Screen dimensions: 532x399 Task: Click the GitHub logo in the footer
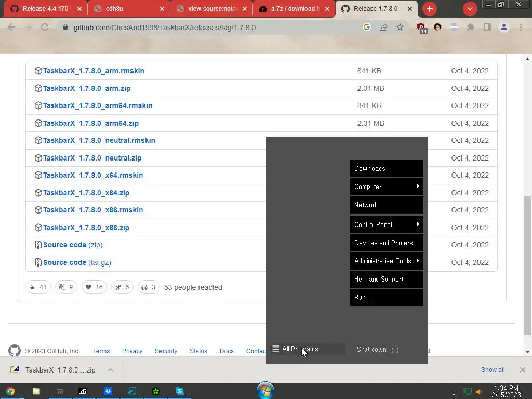click(14, 351)
